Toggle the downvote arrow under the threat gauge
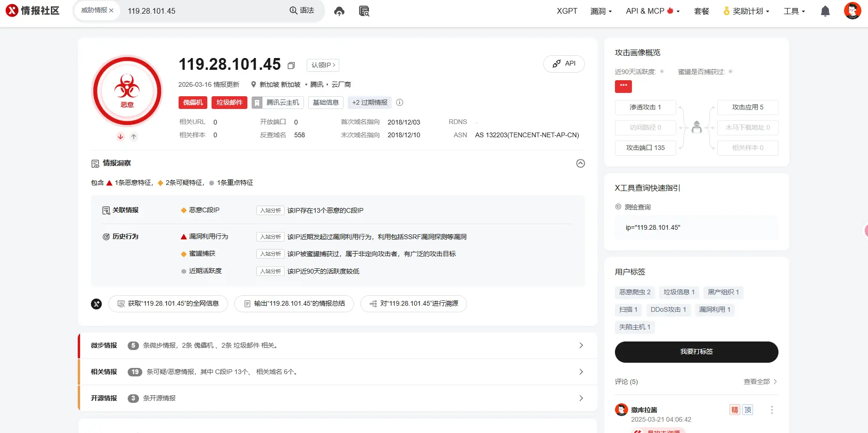The width and height of the screenshot is (868, 433). coord(120,136)
